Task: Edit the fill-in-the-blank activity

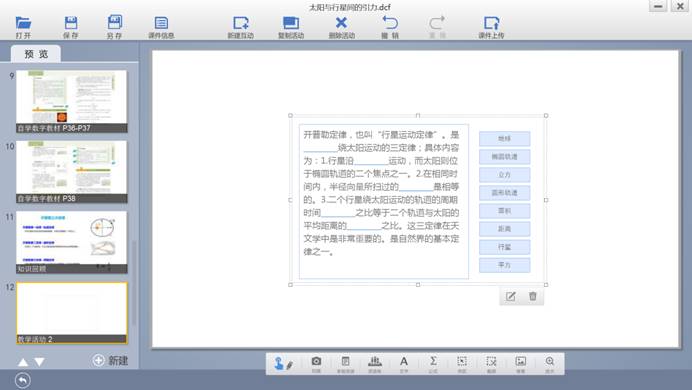Action: [x=511, y=296]
